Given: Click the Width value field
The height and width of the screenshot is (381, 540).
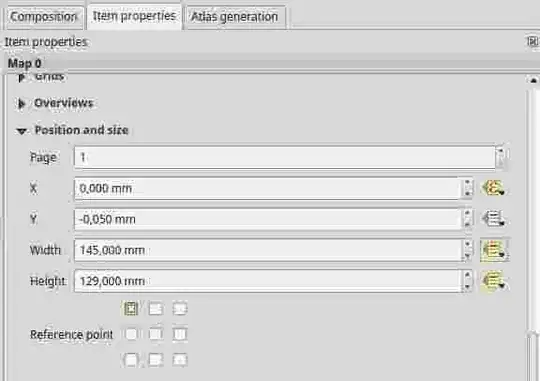Looking at the screenshot, I should click(267, 250).
